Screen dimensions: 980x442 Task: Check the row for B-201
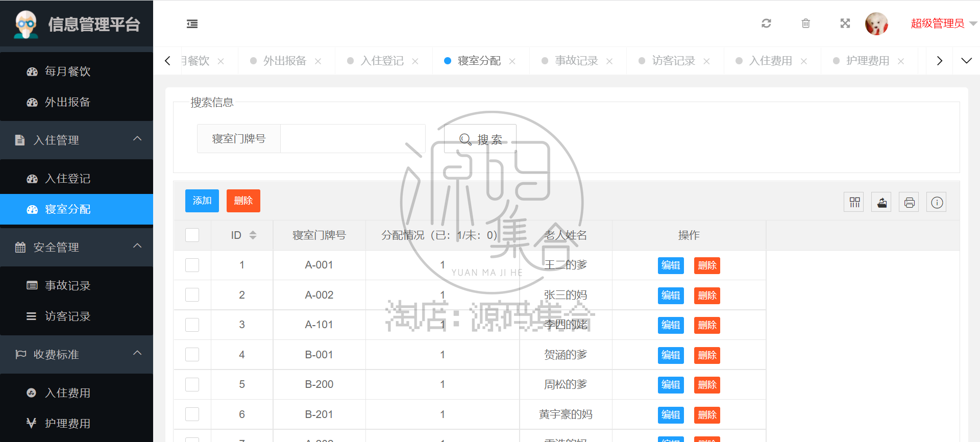coord(192,414)
